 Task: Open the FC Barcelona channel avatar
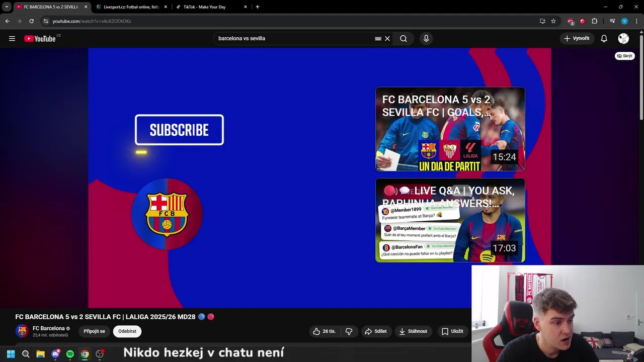(x=22, y=331)
